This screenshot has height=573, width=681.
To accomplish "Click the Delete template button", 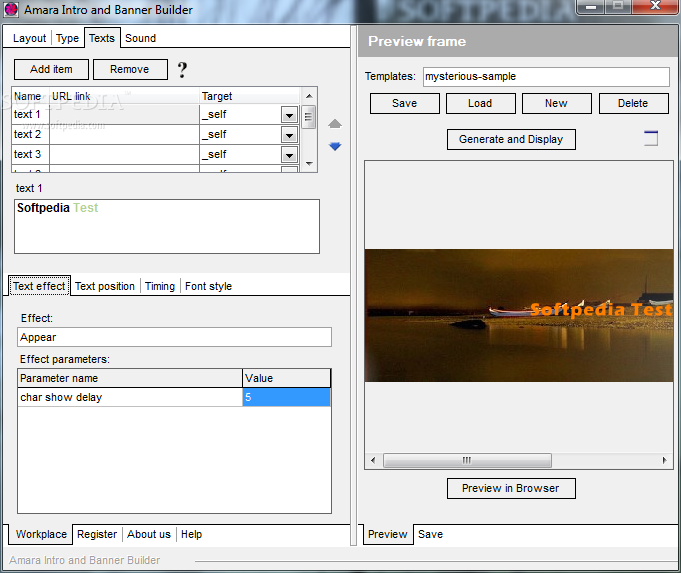I will pyautogui.click(x=633, y=103).
